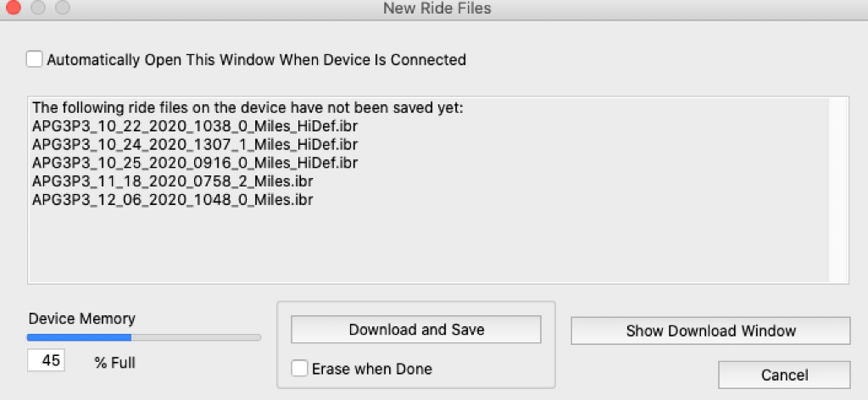Click the Device Memory label
This screenshot has height=400, width=868.
point(81,319)
